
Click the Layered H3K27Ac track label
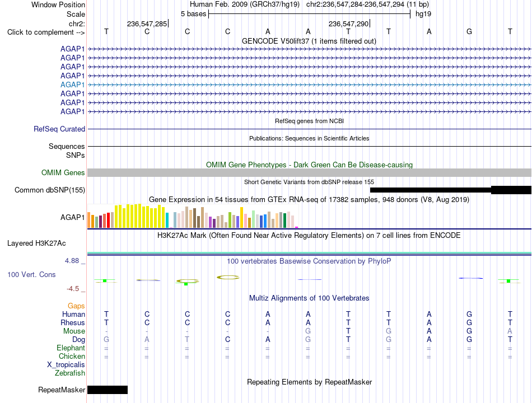(36, 243)
